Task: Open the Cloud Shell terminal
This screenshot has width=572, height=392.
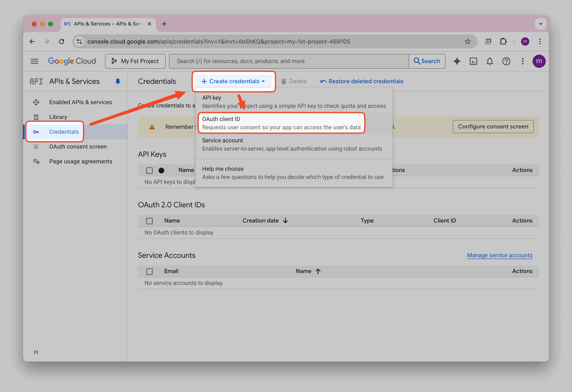Action: (473, 61)
